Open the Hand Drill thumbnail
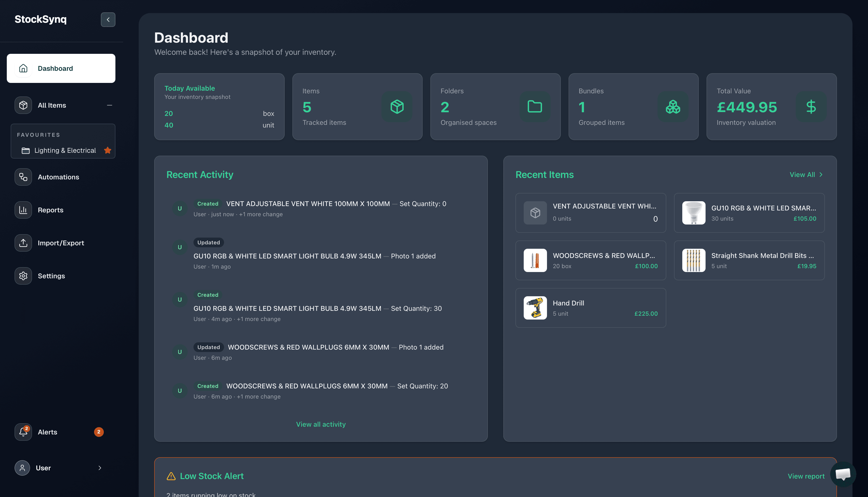This screenshot has width=868, height=497. click(535, 308)
